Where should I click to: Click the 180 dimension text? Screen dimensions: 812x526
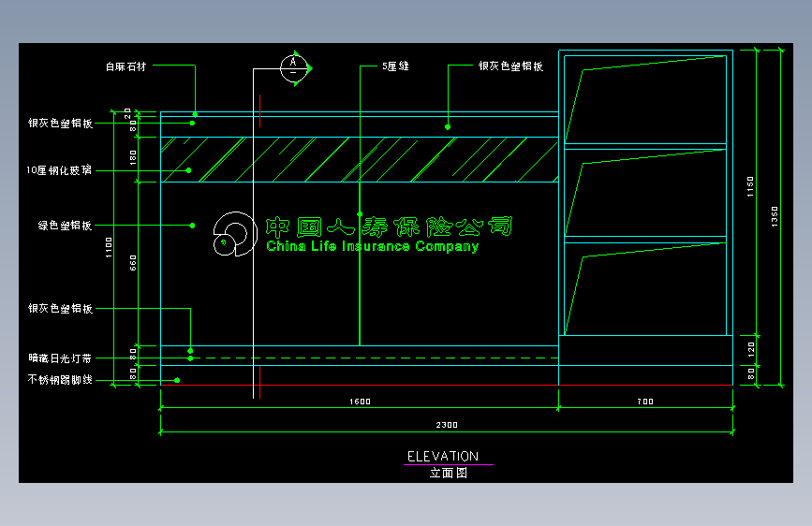point(133,157)
